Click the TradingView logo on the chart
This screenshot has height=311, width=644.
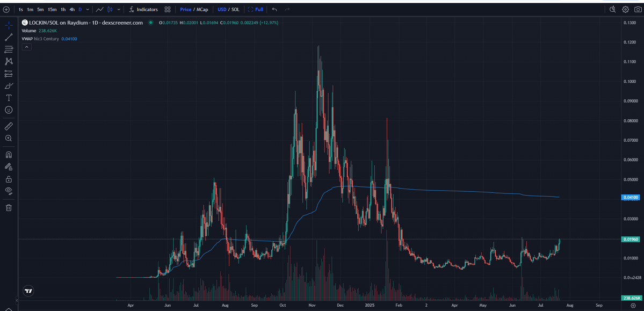click(28, 291)
